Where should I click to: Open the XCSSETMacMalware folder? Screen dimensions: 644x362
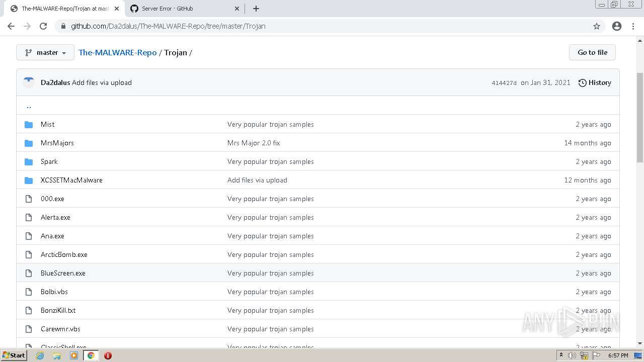pyautogui.click(x=71, y=180)
